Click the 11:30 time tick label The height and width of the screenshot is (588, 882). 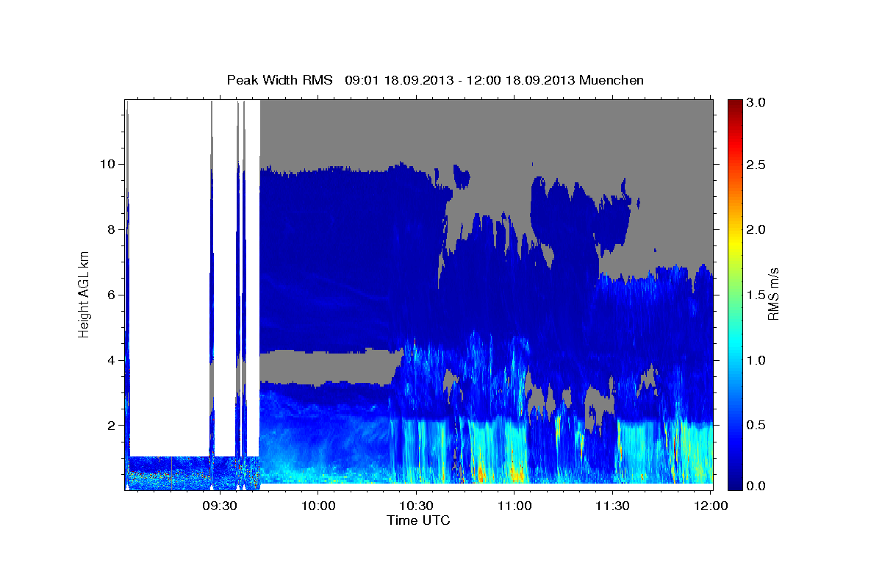click(612, 506)
